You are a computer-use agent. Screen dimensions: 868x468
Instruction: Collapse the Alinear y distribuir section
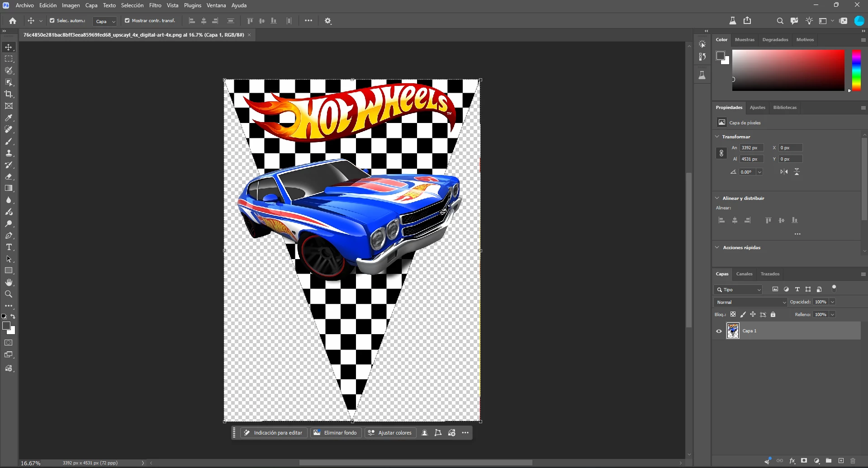[717, 198]
